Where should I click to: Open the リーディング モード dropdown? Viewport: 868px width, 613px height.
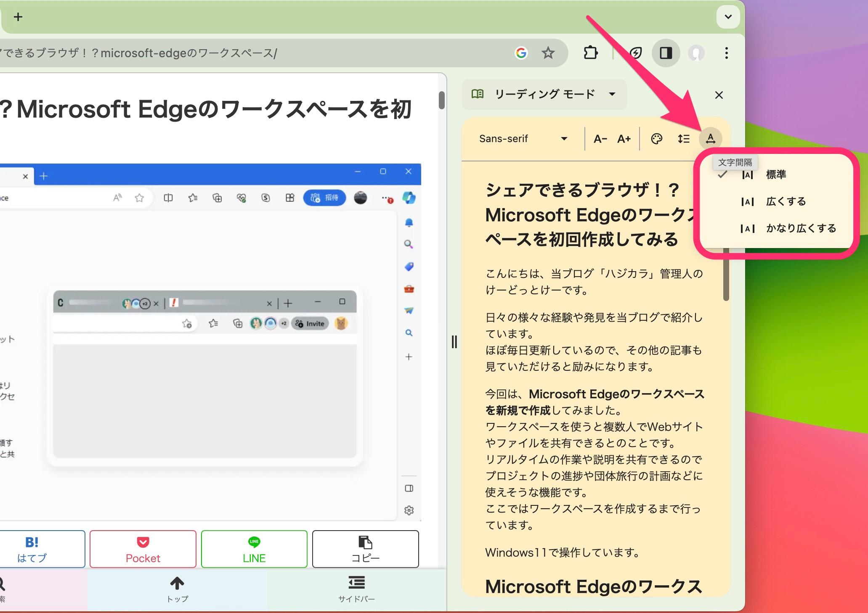544,94
